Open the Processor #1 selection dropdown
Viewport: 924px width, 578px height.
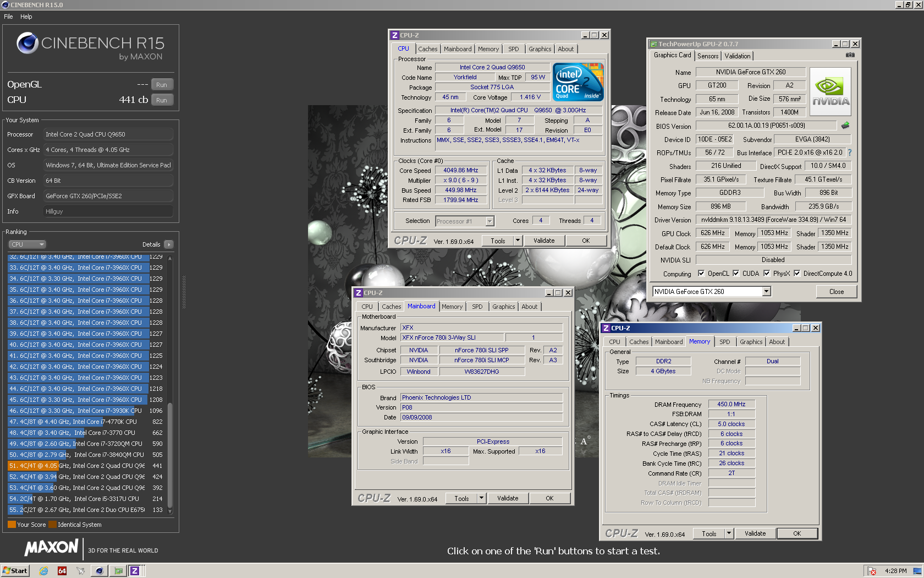tap(490, 221)
